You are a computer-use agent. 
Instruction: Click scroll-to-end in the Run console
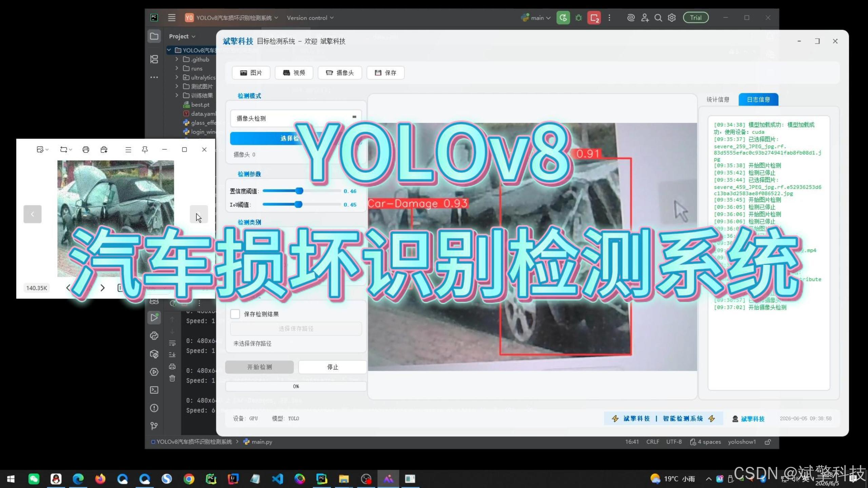[172, 354]
